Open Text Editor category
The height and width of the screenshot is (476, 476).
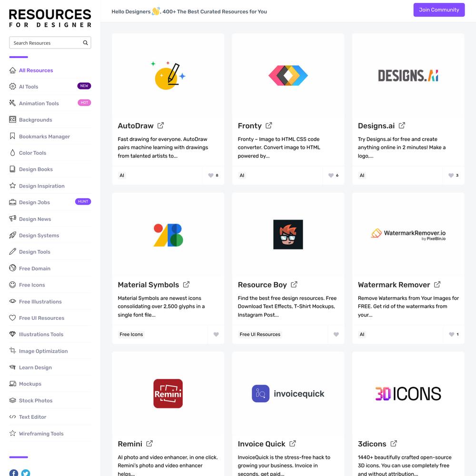tap(32, 417)
